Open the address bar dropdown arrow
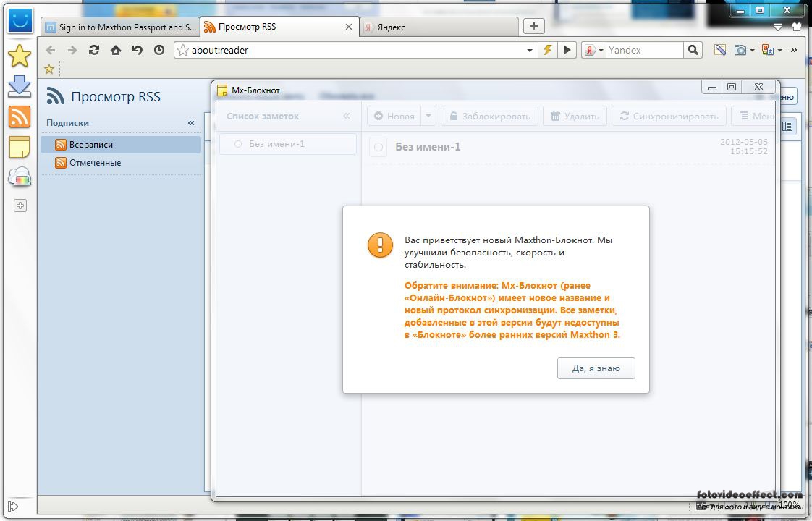 click(x=530, y=50)
